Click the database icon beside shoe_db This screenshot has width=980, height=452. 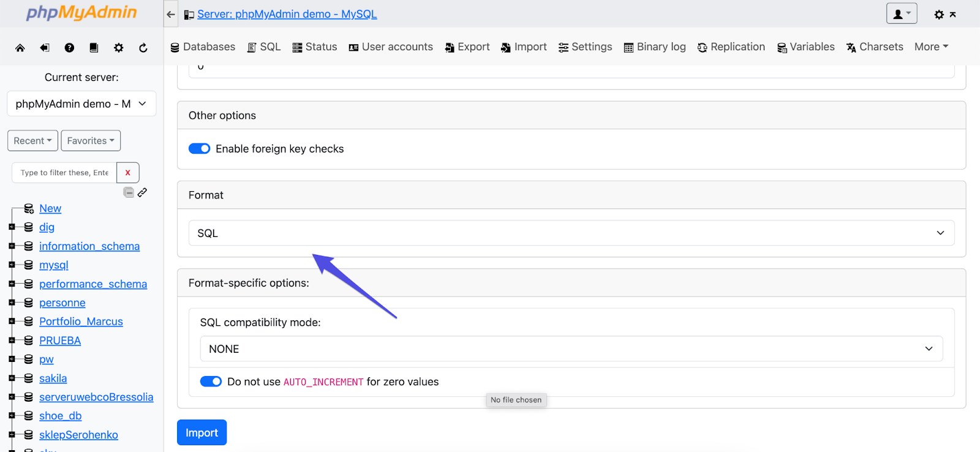[29, 416]
